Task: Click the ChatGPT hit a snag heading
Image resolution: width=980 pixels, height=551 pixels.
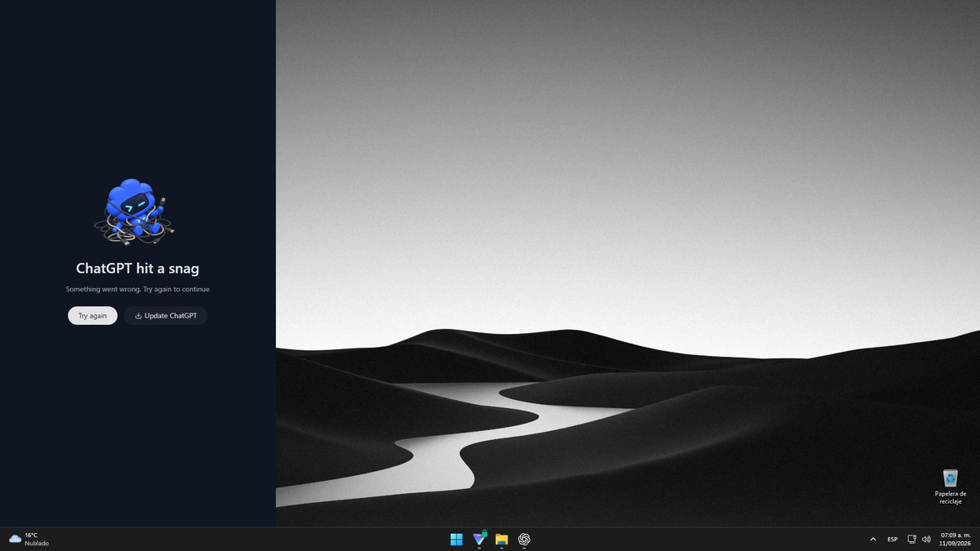Action: pos(137,268)
